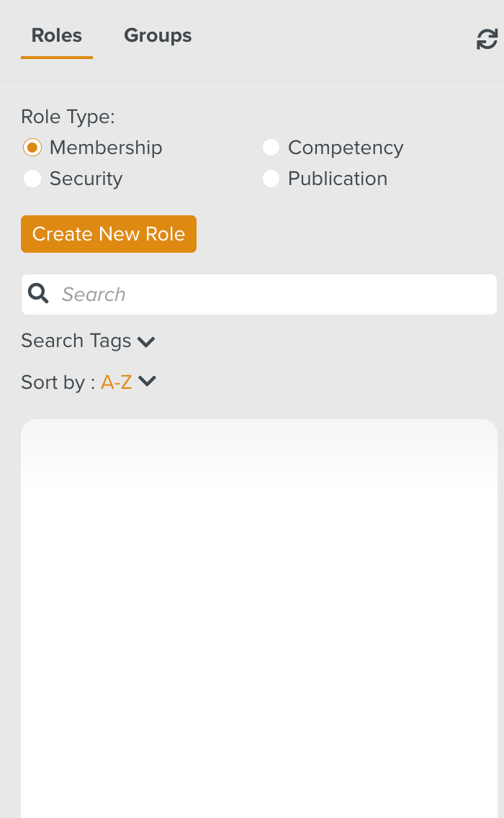Click the Membership label text
Screen dimensions: 504x818
(106, 148)
